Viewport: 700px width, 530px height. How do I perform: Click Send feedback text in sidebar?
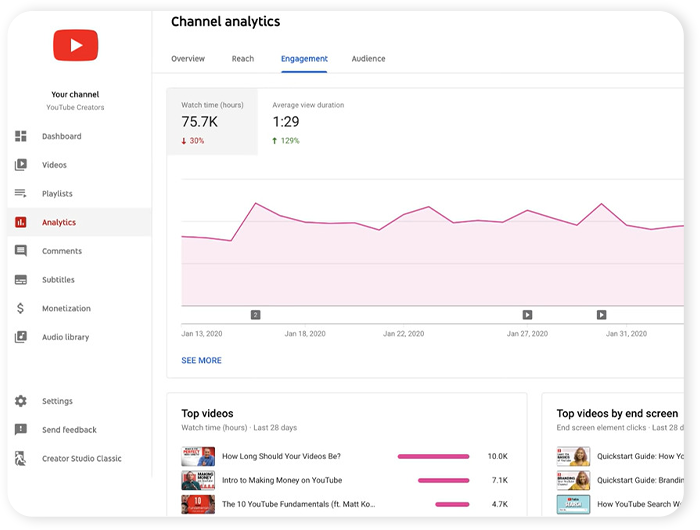click(x=69, y=430)
